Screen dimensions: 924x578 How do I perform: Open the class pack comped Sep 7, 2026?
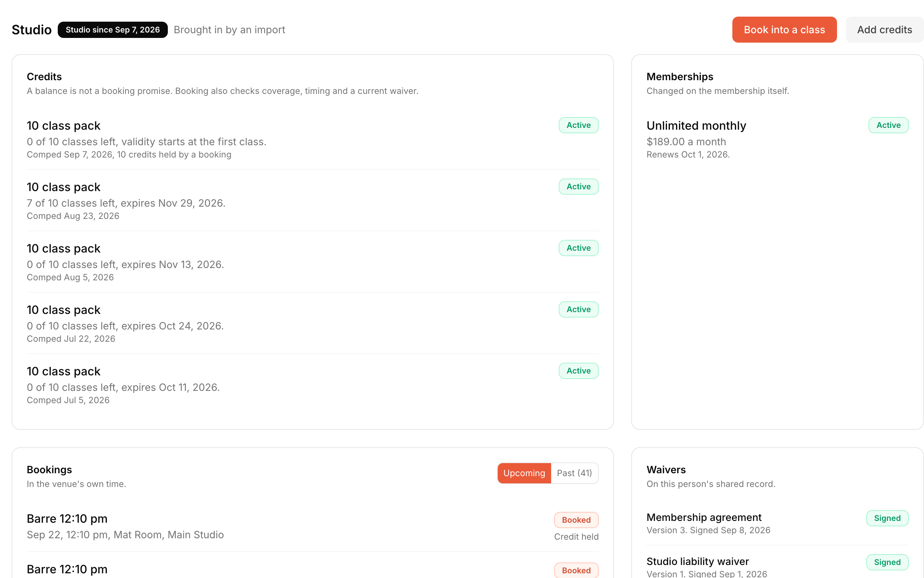(x=312, y=139)
